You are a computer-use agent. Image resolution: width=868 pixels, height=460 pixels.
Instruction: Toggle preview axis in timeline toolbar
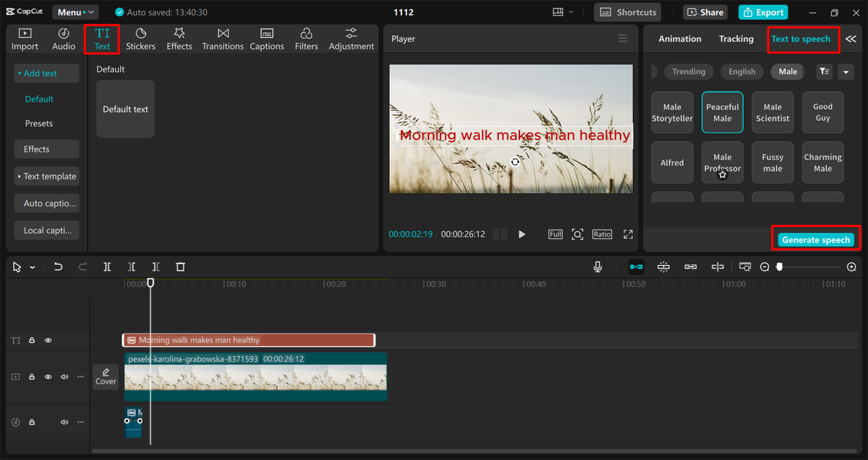click(x=717, y=267)
